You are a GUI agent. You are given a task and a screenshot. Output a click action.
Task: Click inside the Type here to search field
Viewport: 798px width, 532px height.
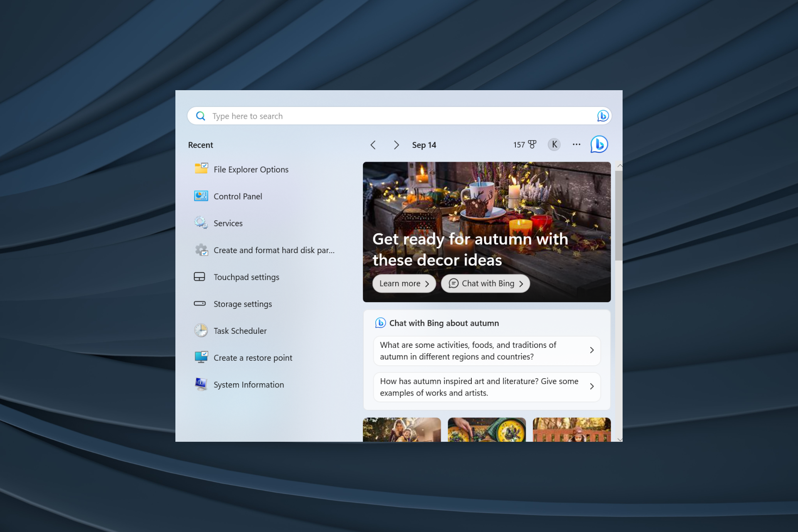[x=374, y=116]
